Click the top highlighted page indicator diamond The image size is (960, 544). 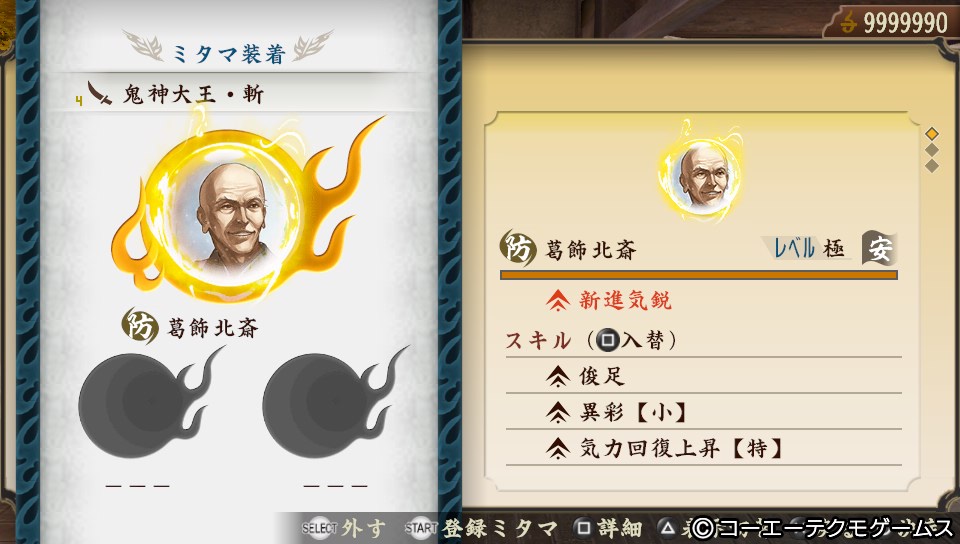coord(932,133)
